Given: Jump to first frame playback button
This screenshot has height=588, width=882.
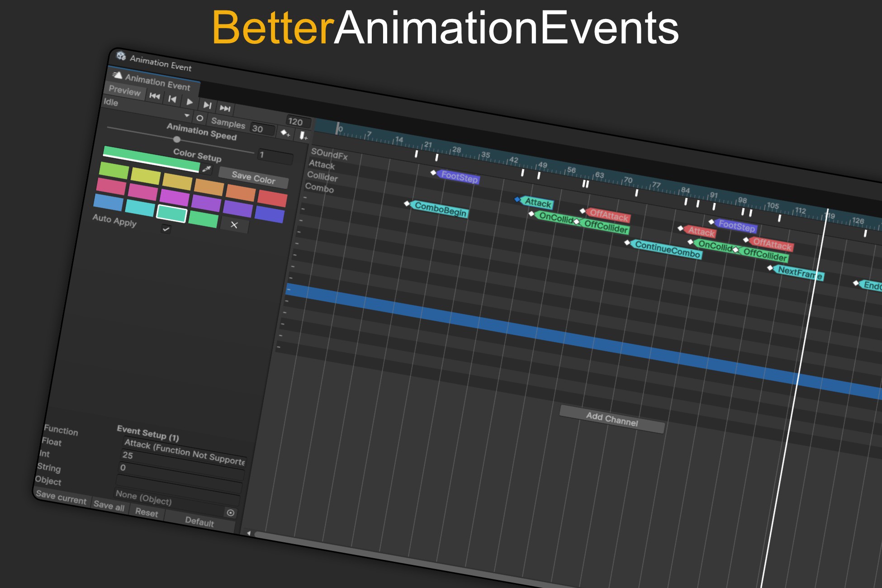Looking at the screenshot, I should [x=155, y=96].
